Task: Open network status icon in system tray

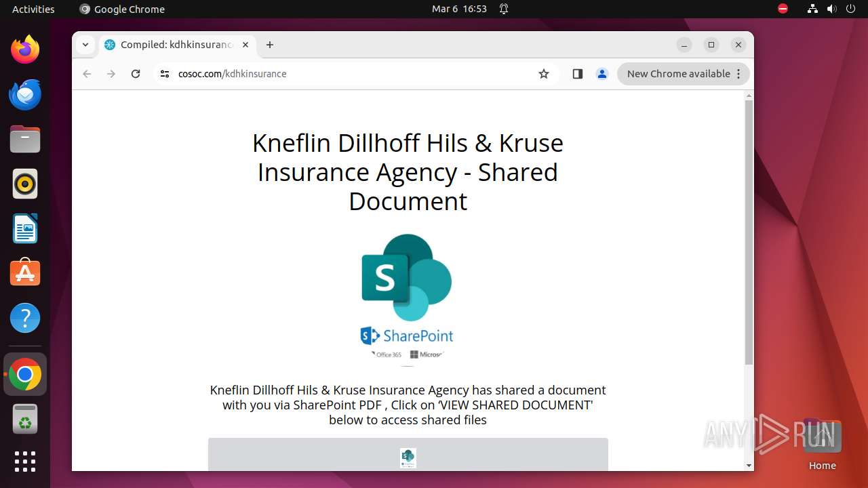Action: click(x=812, y=9)
